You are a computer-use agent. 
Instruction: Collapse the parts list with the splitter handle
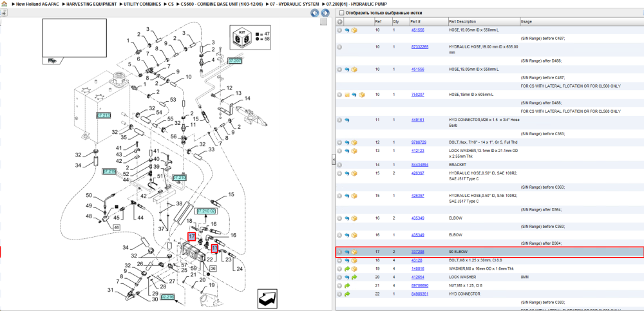click(x=334, y=160)
